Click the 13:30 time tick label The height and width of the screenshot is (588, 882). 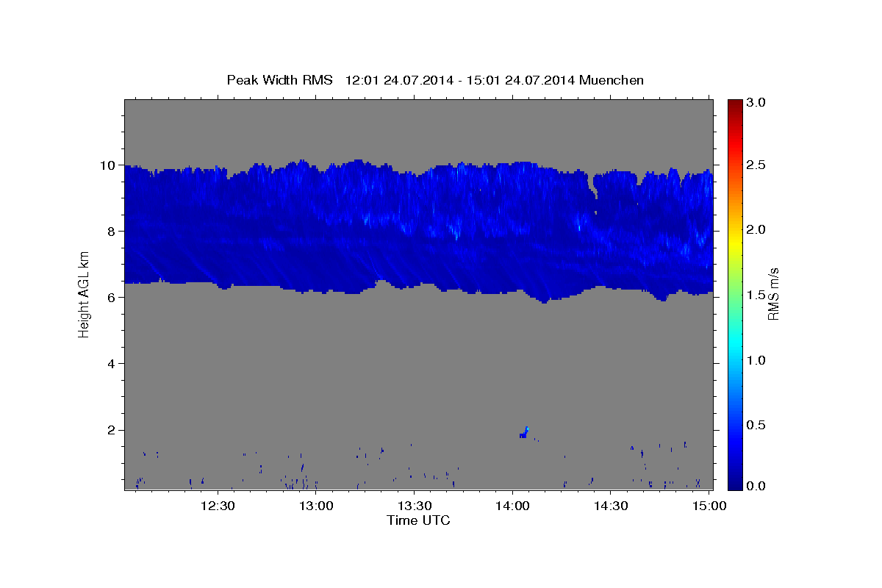[414, 506]
